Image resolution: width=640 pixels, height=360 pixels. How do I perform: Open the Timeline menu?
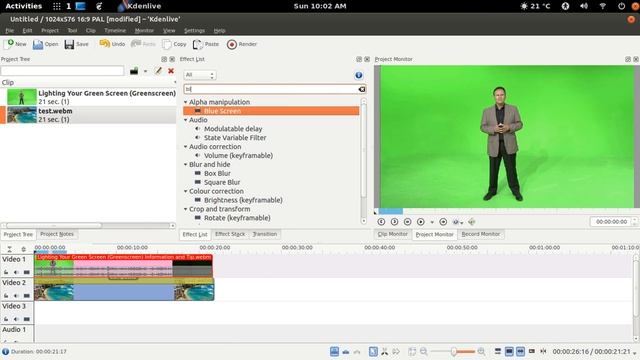coord(115,31)
